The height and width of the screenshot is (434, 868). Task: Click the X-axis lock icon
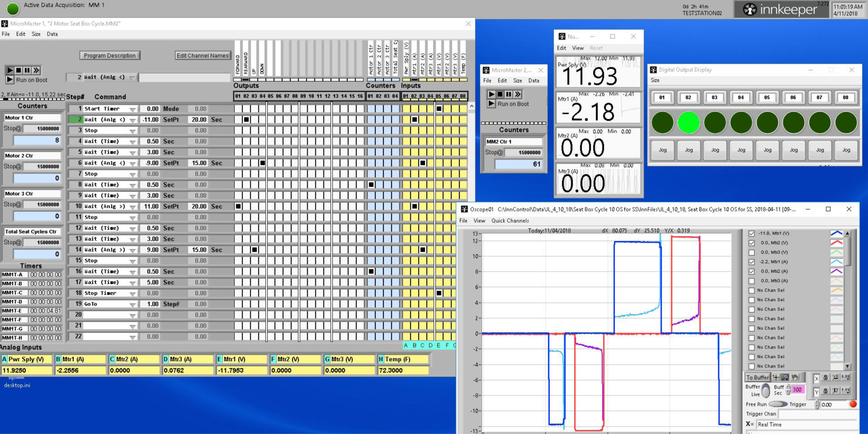tap(826, 377)
